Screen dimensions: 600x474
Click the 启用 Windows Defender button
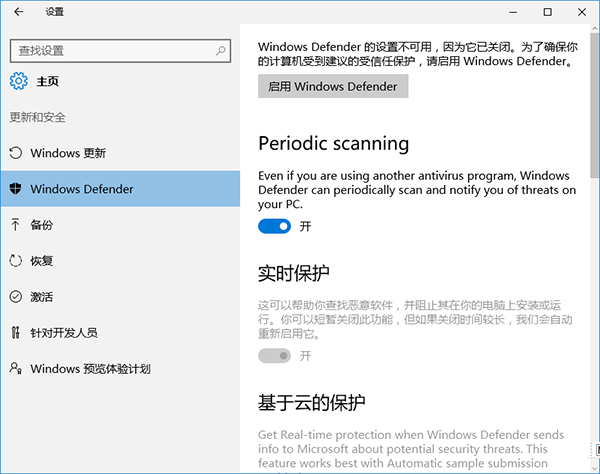(333, 86)
